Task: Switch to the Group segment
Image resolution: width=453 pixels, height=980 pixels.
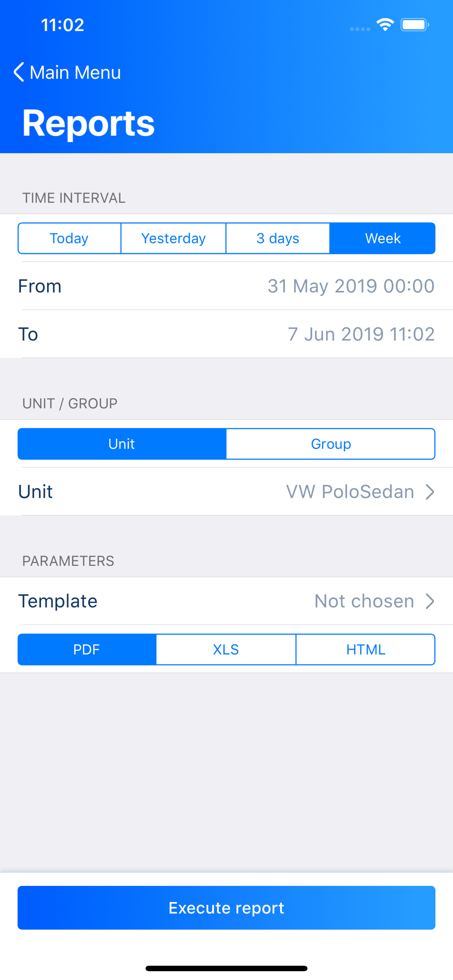Action: click(x=331, y=444)
